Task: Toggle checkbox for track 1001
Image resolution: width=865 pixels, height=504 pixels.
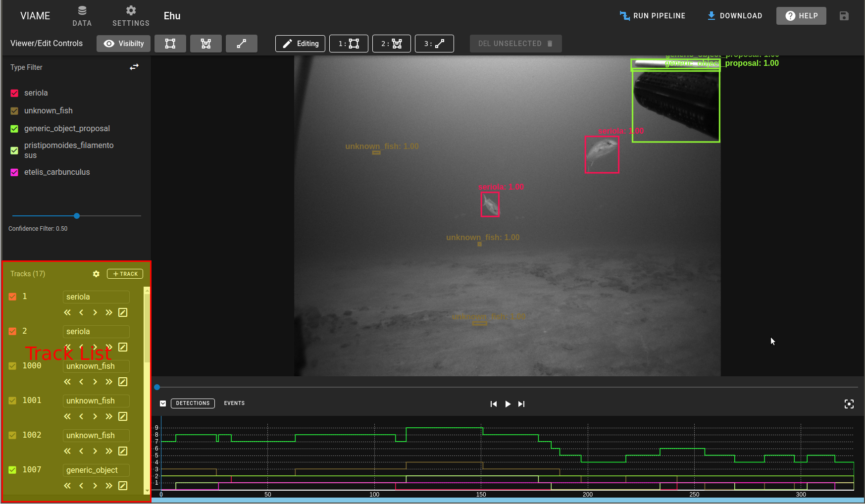Action: click(x=13, y=401)
